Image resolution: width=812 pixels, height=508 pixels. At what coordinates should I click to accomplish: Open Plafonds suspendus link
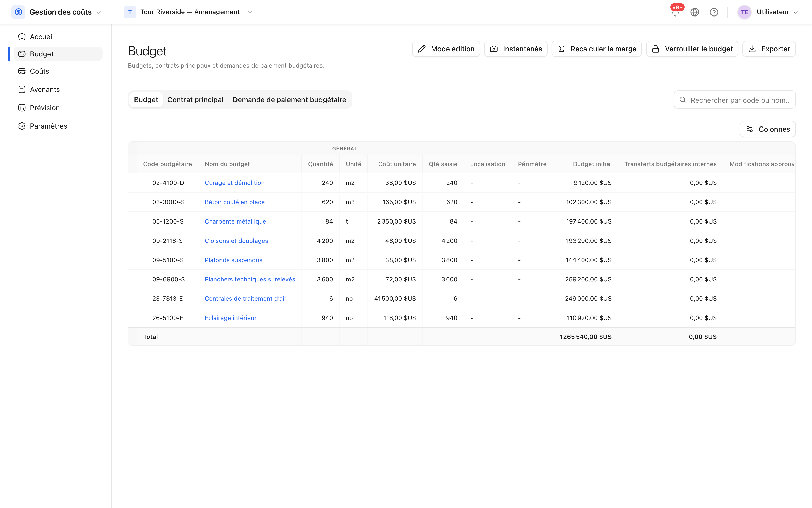(x=233, y=260)
